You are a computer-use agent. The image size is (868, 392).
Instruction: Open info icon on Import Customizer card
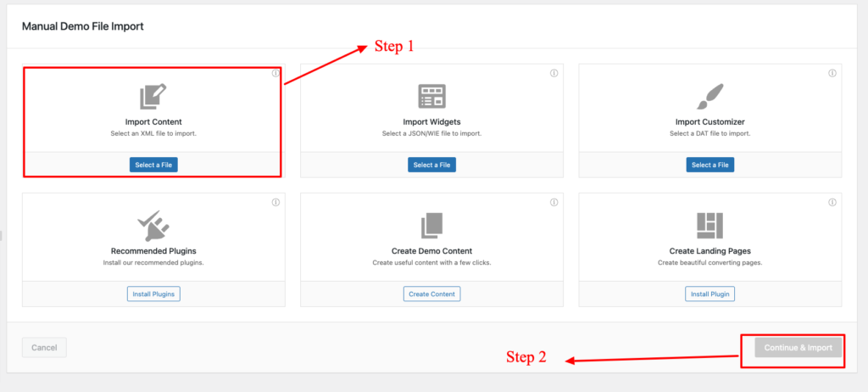(x=832, y=73)
